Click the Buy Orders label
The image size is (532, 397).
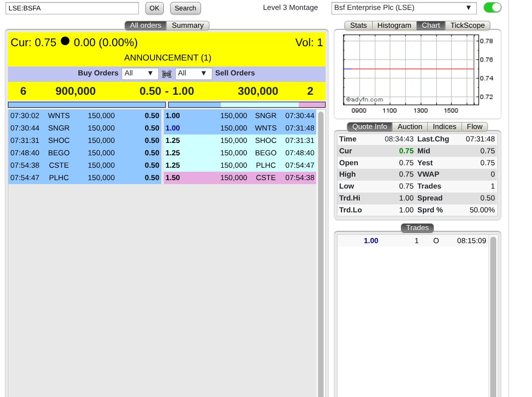[x=98, y=73]
